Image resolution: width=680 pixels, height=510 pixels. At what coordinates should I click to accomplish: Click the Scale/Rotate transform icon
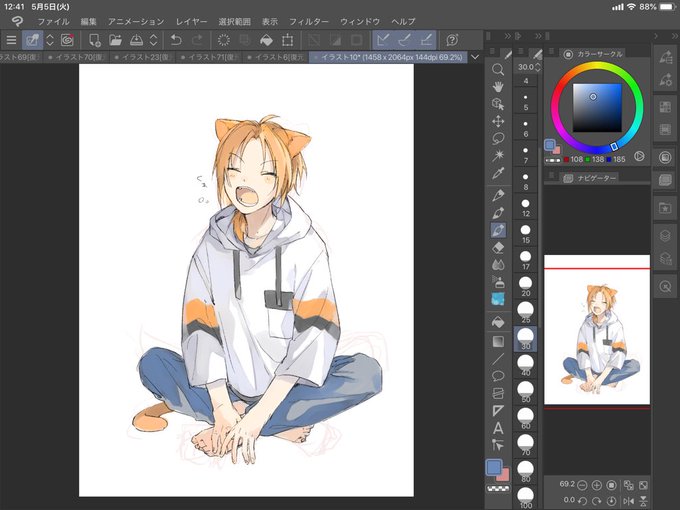click(287, 40)
